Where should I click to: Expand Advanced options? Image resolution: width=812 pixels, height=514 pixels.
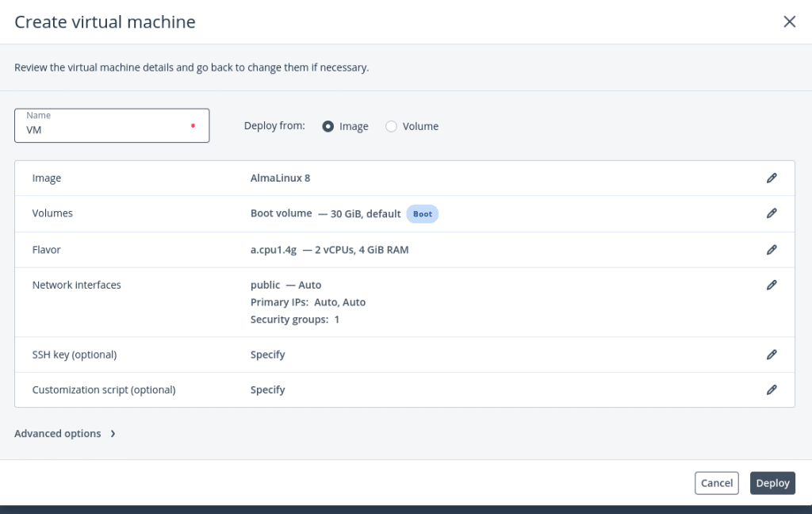(65, 434)
